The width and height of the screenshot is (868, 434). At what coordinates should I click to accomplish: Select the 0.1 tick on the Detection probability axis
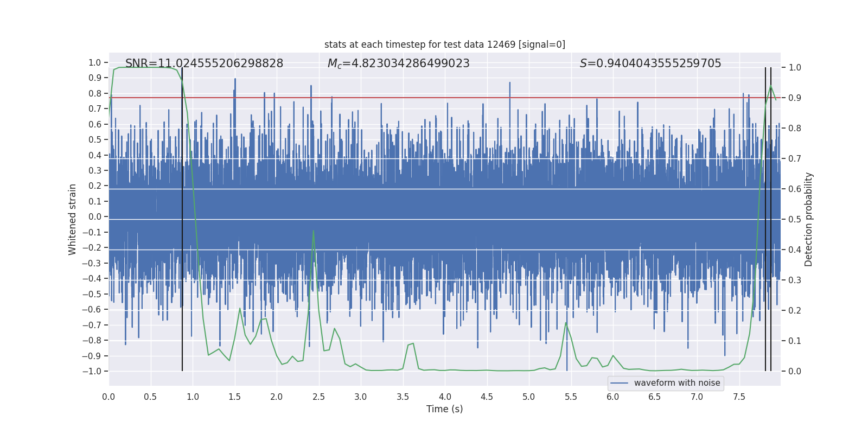pos(795,341)
